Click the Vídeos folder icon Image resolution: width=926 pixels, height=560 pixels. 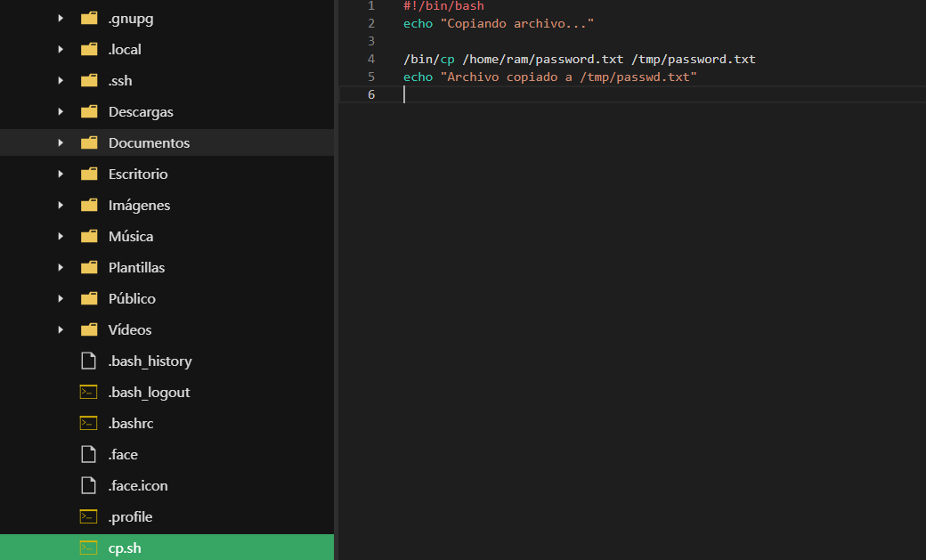[89, 329]
